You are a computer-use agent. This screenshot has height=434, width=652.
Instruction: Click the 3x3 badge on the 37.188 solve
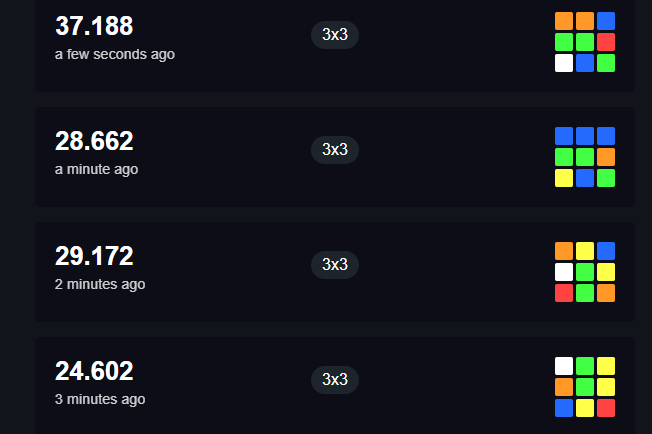[335, 35]
